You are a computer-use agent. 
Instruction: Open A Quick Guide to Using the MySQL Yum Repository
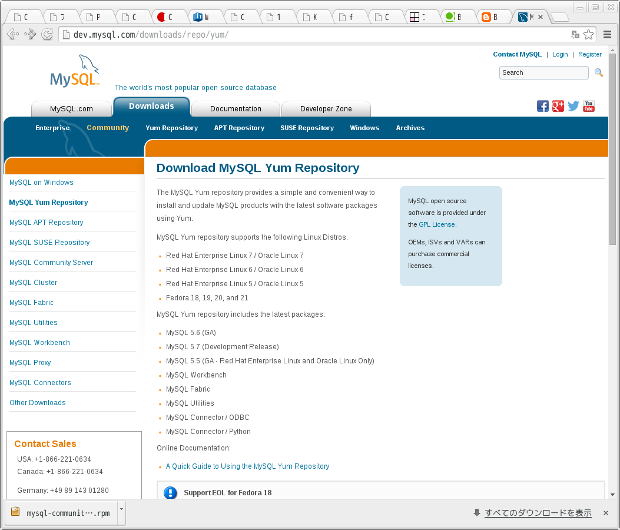[x=248, y=466]
